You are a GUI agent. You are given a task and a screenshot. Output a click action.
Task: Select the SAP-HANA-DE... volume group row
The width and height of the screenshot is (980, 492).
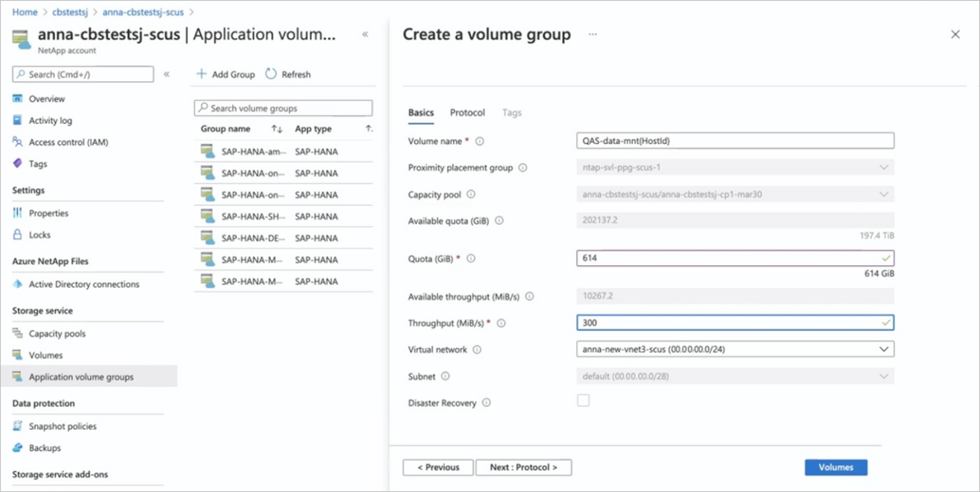tap(283, 238)
